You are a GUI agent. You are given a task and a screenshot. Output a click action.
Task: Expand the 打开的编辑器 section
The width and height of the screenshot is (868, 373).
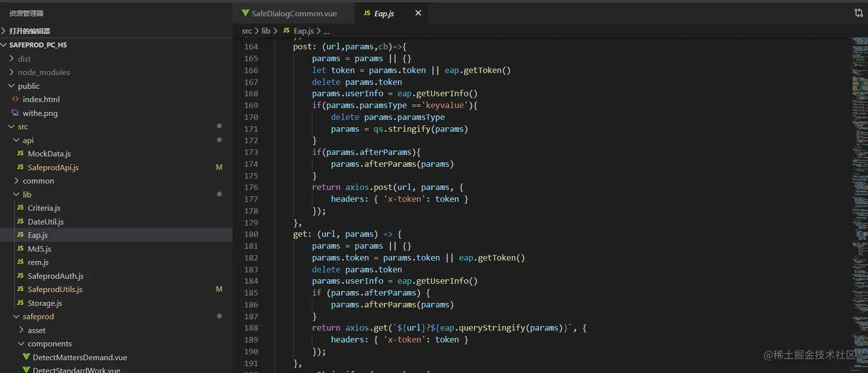tap(116, 31)
